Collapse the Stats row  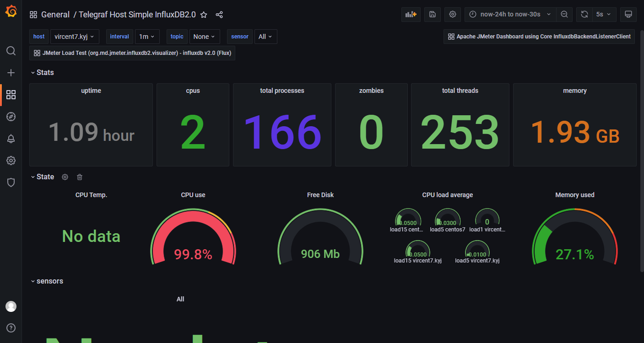pyautogui.click(x=42, y=73)
